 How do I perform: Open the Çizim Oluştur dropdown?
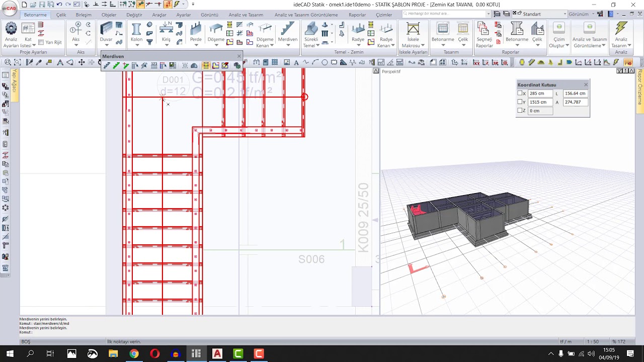567,46
